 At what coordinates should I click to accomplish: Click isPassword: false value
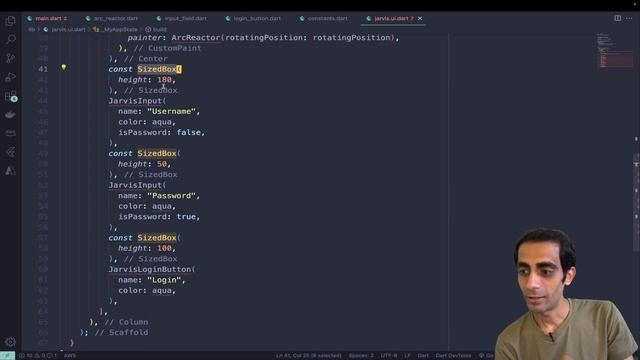coord(189,132)
